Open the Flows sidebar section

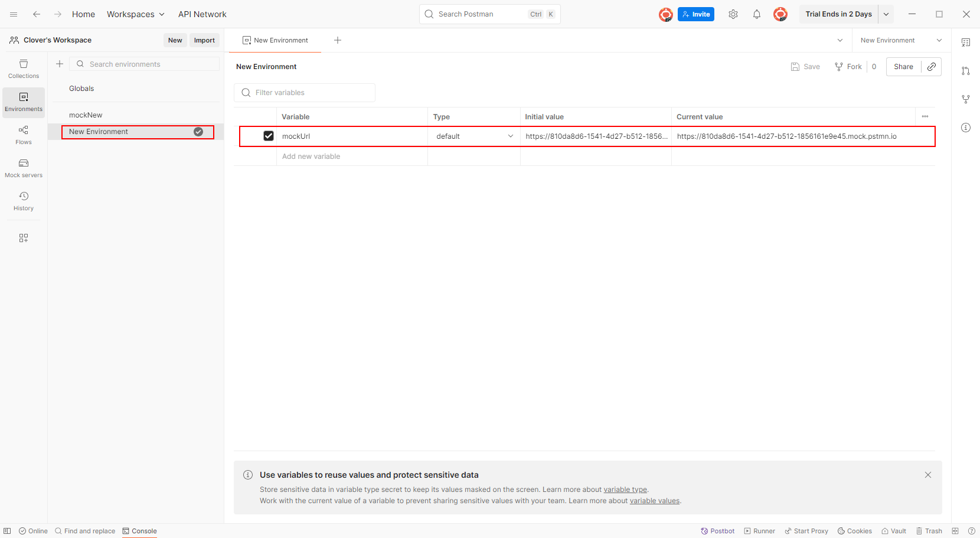point(24,135)
